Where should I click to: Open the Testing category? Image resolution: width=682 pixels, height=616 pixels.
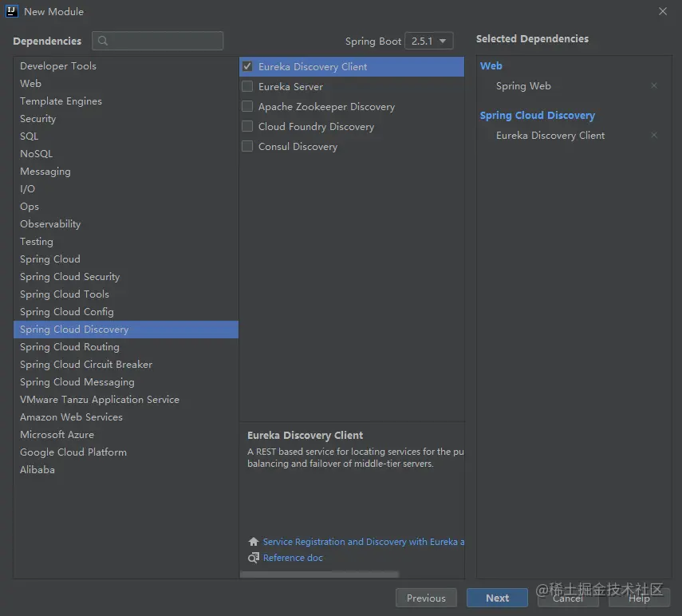coord(126,242)
